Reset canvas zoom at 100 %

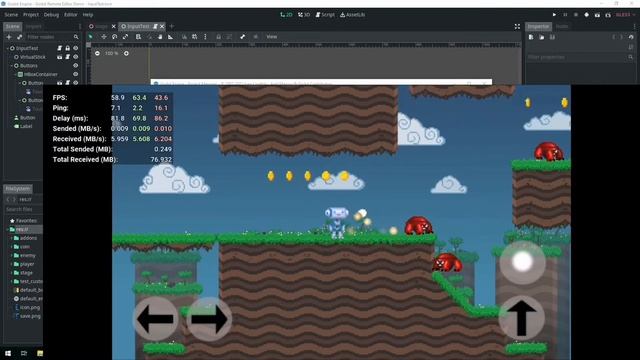click(x=111, y=53)
